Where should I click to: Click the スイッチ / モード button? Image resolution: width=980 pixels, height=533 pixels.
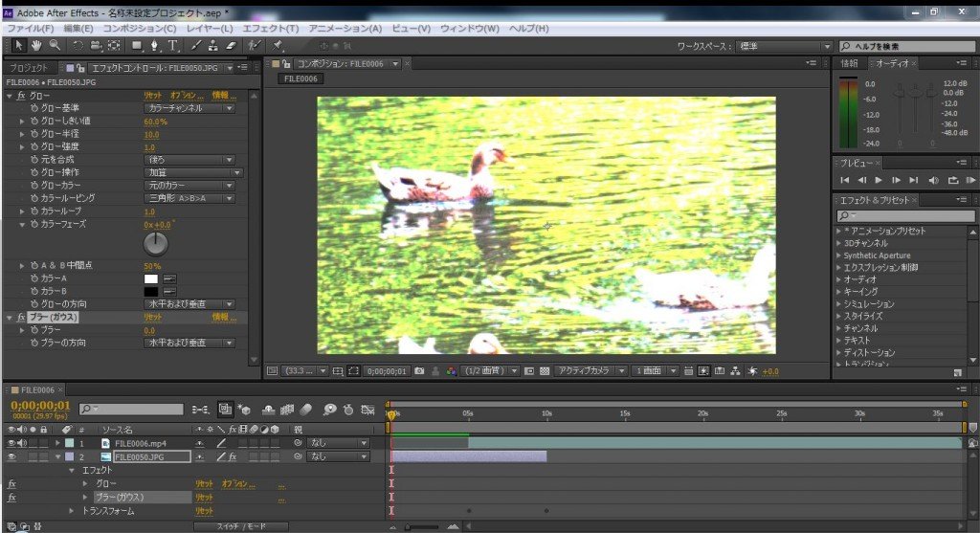click(241, 526)
